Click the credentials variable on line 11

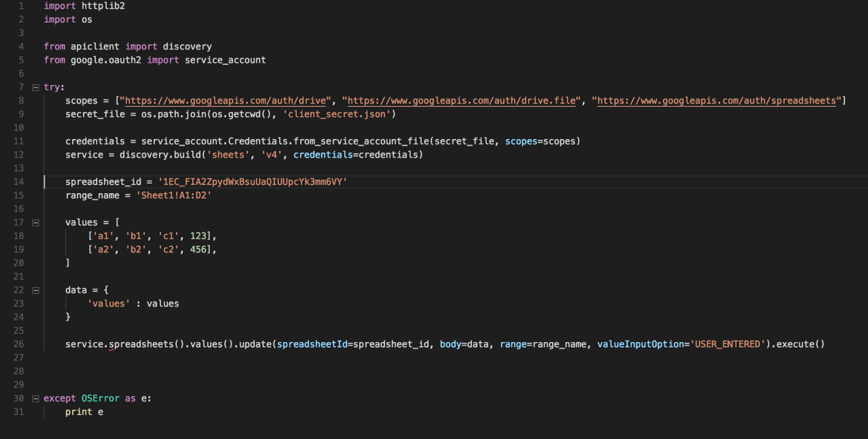click(x=95, y=141)
